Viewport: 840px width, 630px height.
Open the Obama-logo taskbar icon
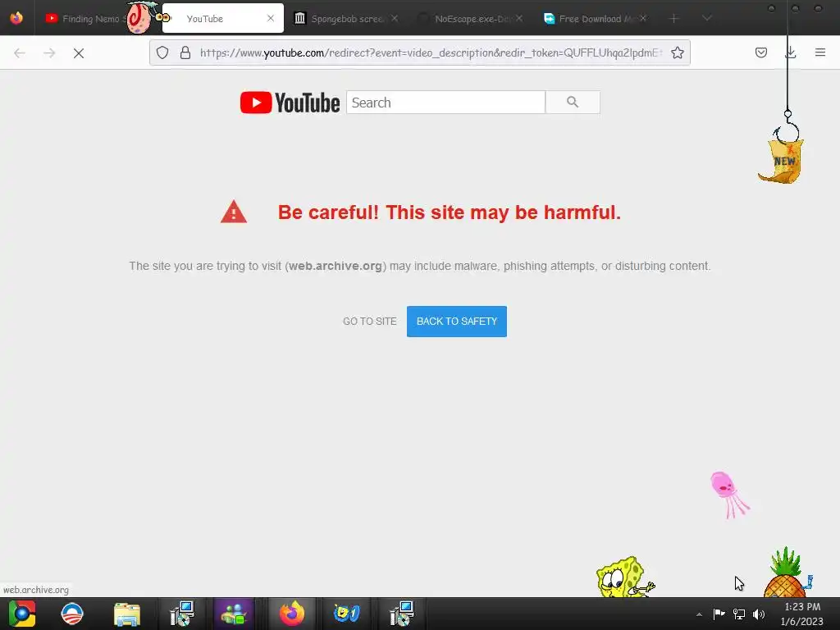pos(72,614)
